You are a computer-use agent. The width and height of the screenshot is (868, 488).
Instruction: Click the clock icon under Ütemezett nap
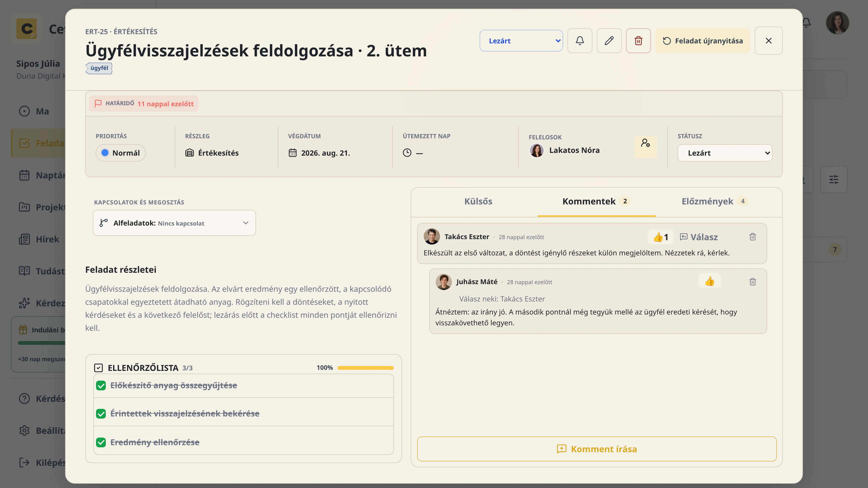[x=407, y=153]
